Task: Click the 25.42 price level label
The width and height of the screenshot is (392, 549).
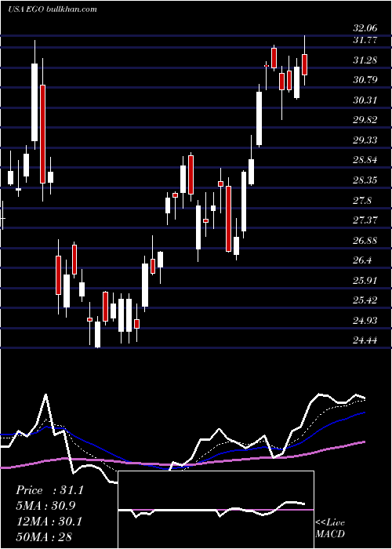Action: pyautogui.click(x=365, y=300)
